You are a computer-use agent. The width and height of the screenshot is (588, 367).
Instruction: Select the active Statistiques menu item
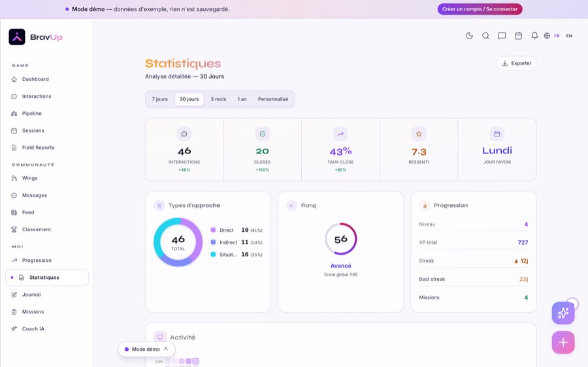pyautogui.click(x=47, y=278)
